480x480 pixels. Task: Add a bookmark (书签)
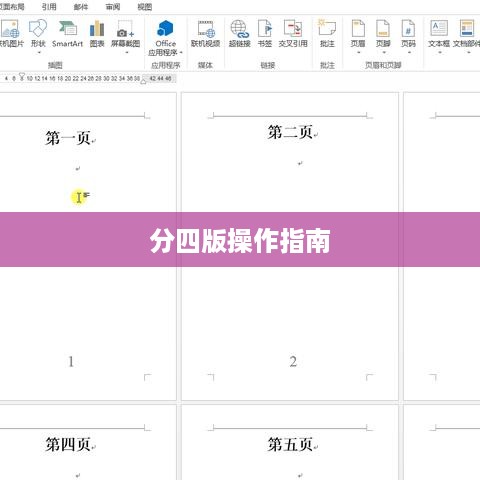(265, 33)
